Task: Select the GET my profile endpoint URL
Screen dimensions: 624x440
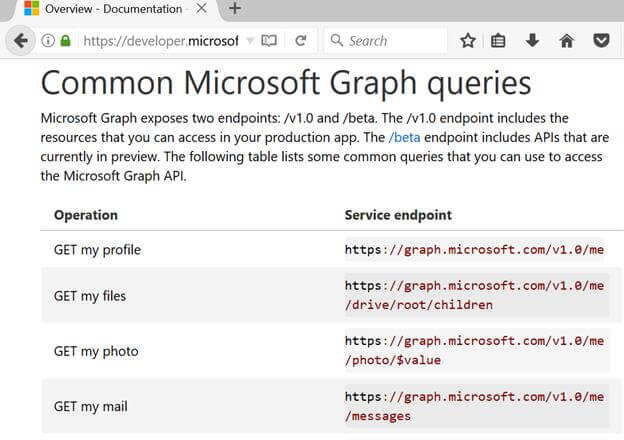Action: pyautogui.click(x=474, y=250)
